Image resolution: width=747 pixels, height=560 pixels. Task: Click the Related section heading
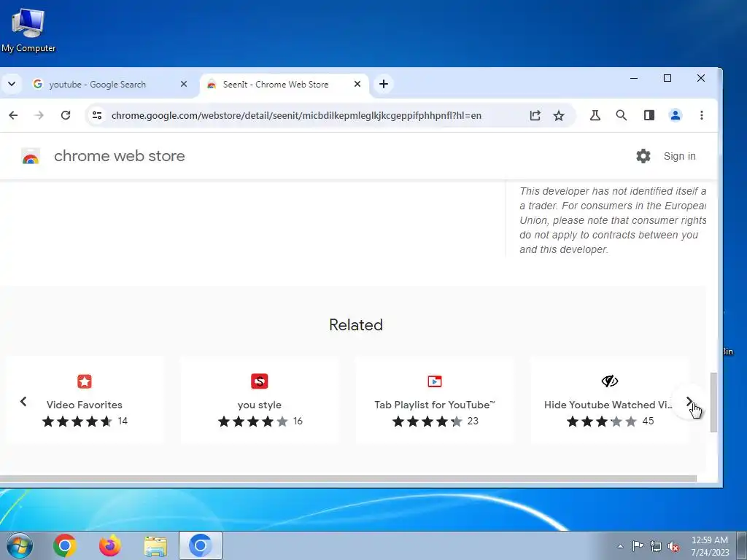[x=356, y=324]
